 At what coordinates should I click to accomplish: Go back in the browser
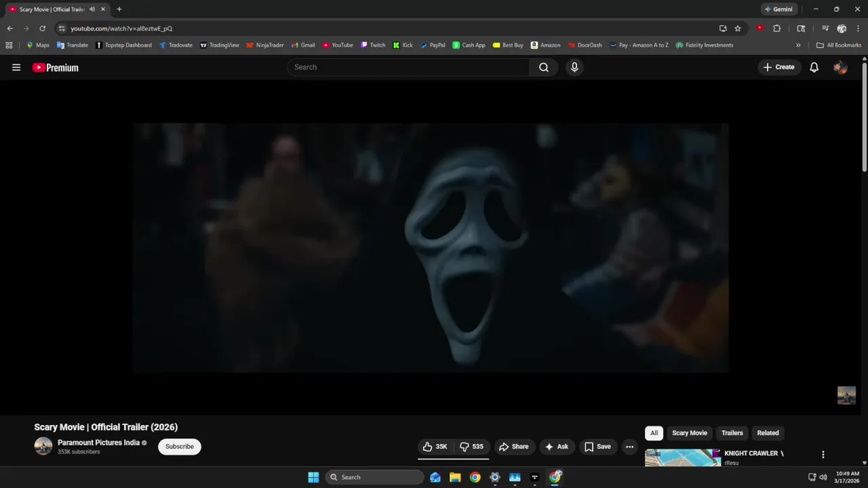(x=9, y=28)
